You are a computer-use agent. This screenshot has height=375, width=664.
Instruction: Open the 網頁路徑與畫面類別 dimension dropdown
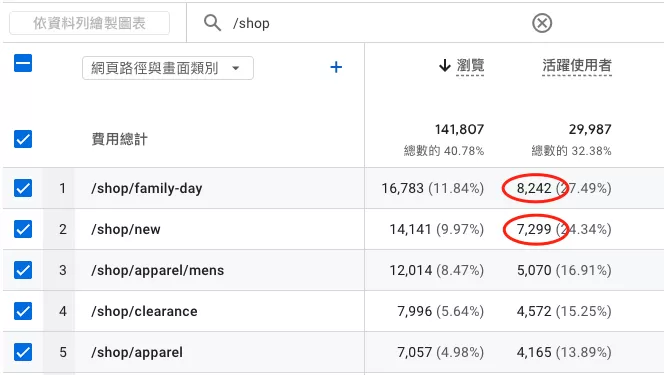tap(168, 68)
